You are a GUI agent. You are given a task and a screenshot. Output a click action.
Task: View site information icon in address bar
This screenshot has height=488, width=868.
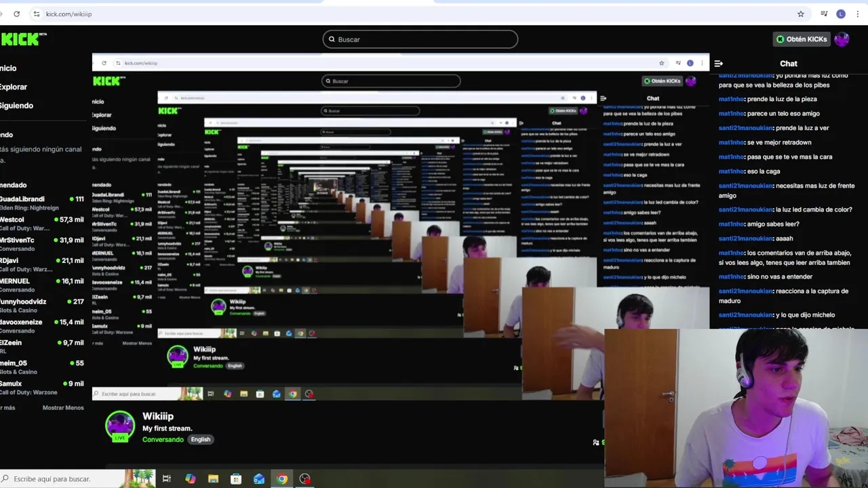37,14
